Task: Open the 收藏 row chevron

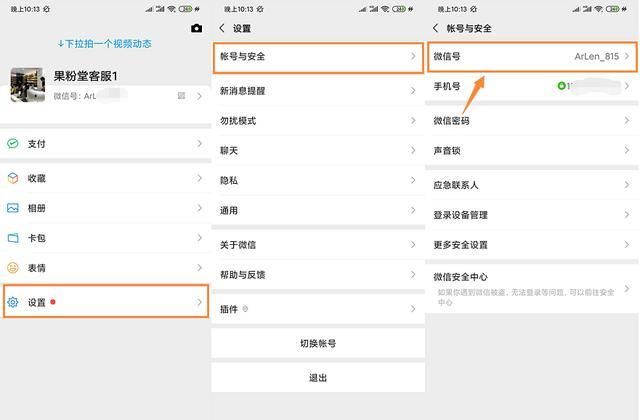Action: click(199, 178)
